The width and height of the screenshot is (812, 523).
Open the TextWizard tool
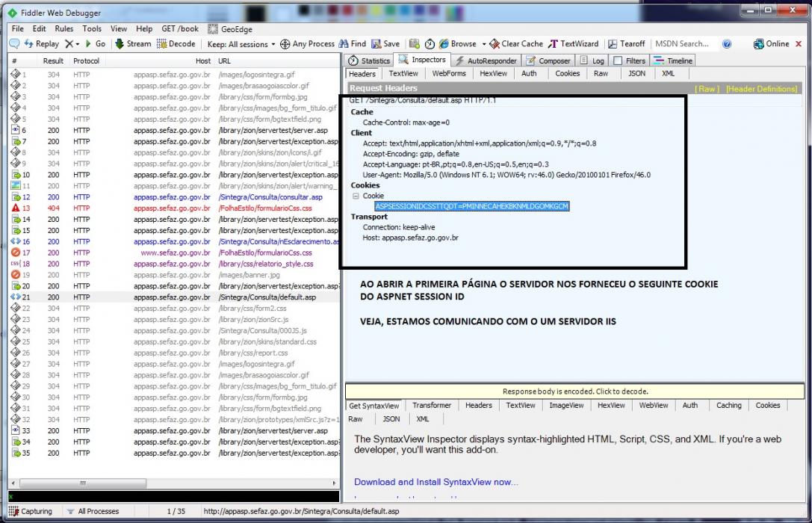[x=573, y=44]
